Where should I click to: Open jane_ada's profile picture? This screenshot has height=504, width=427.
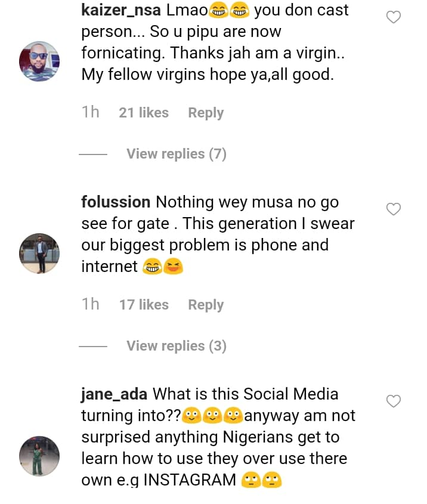(x=39, y=456)
